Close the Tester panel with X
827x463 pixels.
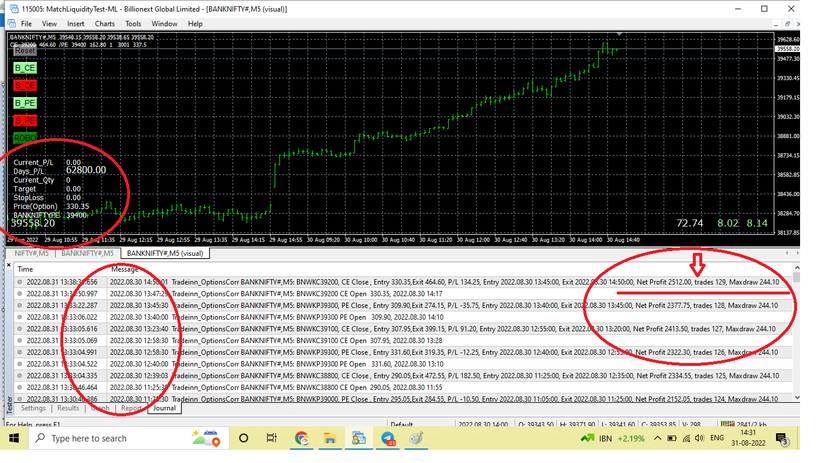pos(9,265)
